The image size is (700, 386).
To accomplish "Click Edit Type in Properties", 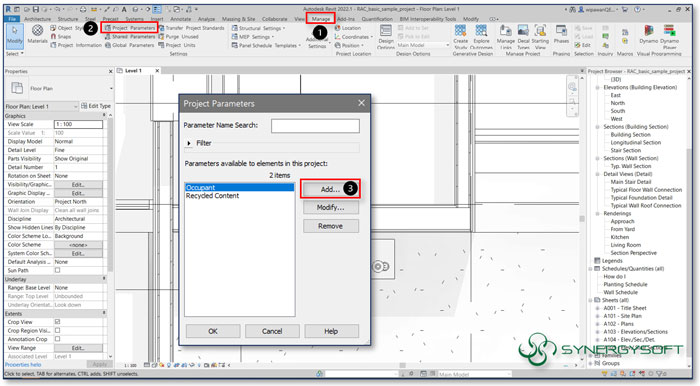I will point(96,106).
